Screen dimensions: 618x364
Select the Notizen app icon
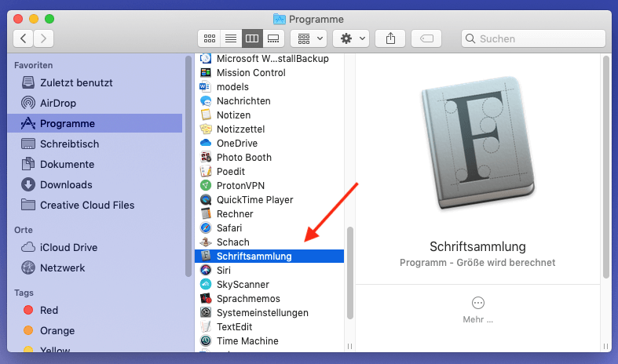point(206,115)
